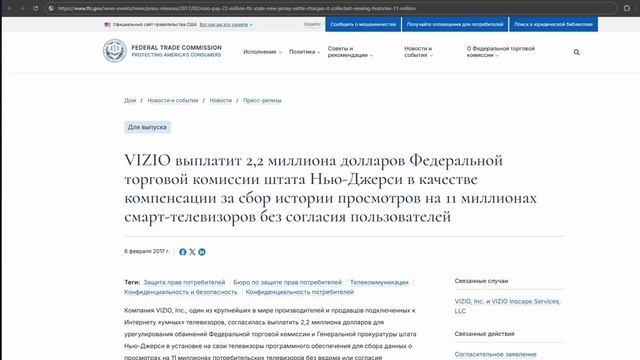
Task: Share the article on X
Action: coord(192,252)
